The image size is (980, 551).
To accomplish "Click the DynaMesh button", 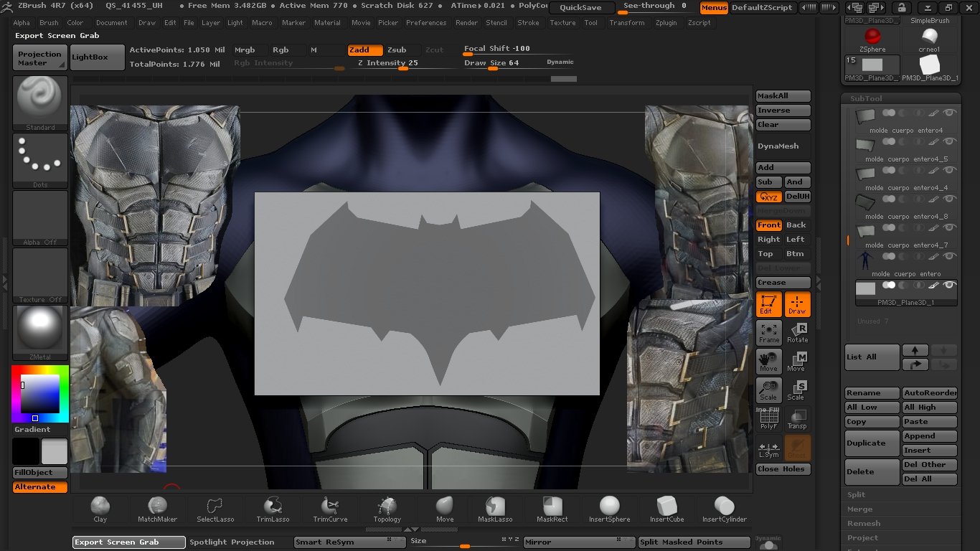I will tap(783, 146).
